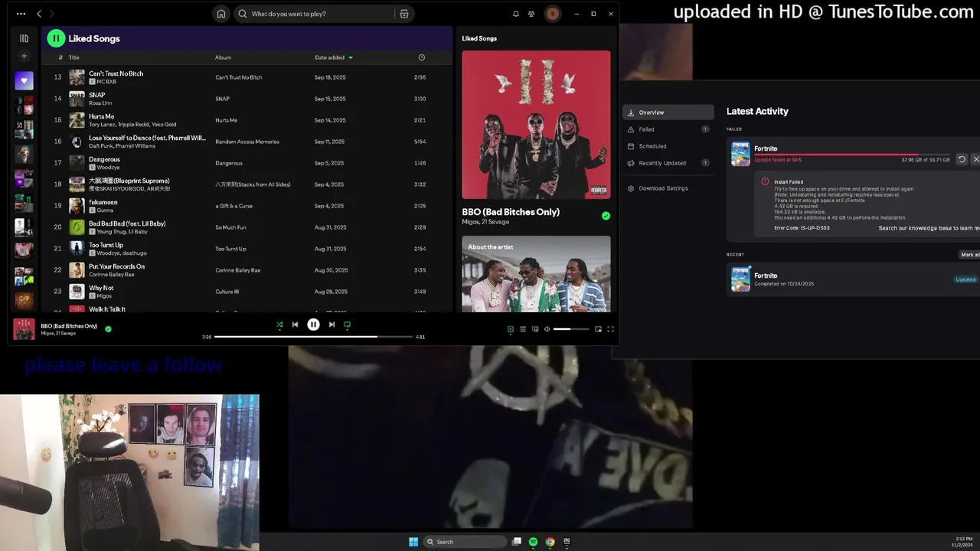Click the Windows taskbar Search box
The width and height of the screenshot is (980, 551).
(465, 542)
